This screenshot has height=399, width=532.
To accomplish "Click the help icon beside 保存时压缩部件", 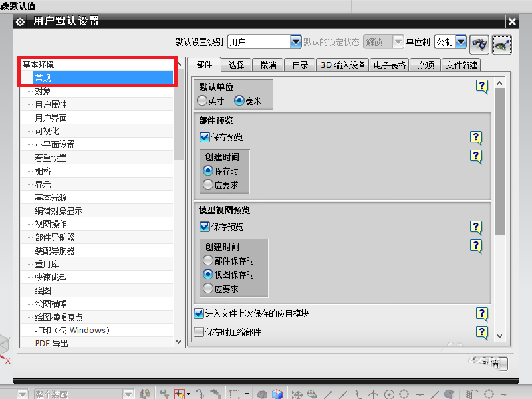I will (x=483, y=332).
